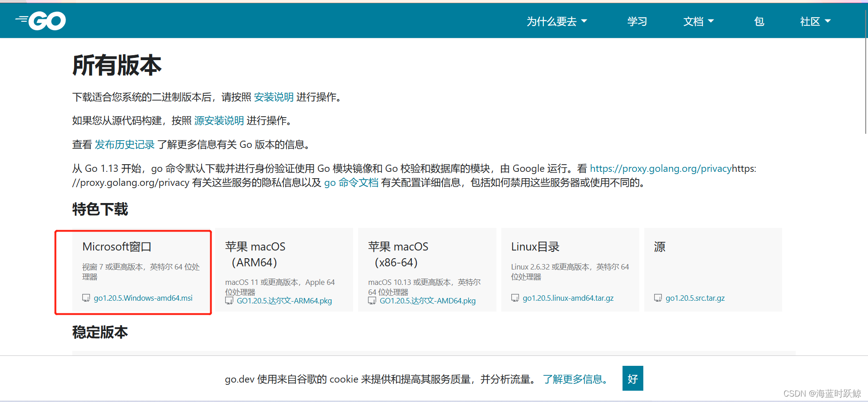Click the 稳定版本 section heading
The width and height of the screenshot is (868, 402).
pos(100,332)
